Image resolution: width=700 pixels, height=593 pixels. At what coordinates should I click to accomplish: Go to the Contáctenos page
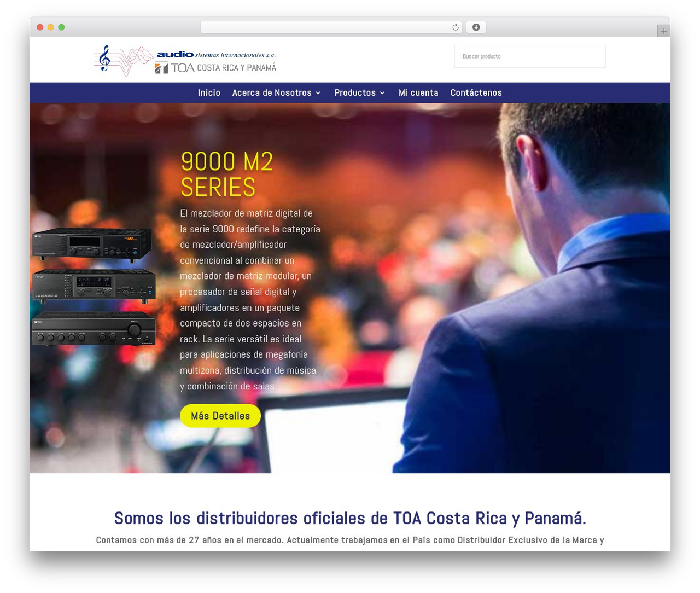click(x=476, y=93)
